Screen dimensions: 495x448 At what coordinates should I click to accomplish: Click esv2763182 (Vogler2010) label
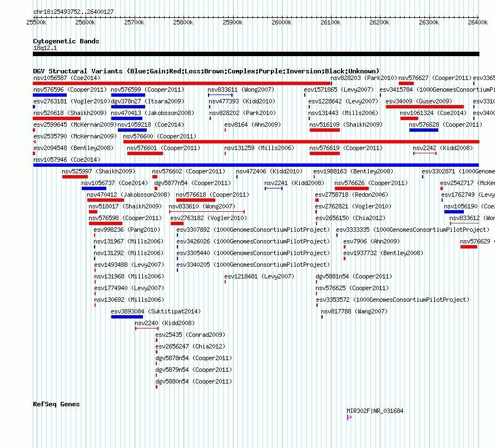tap(209, 218)
